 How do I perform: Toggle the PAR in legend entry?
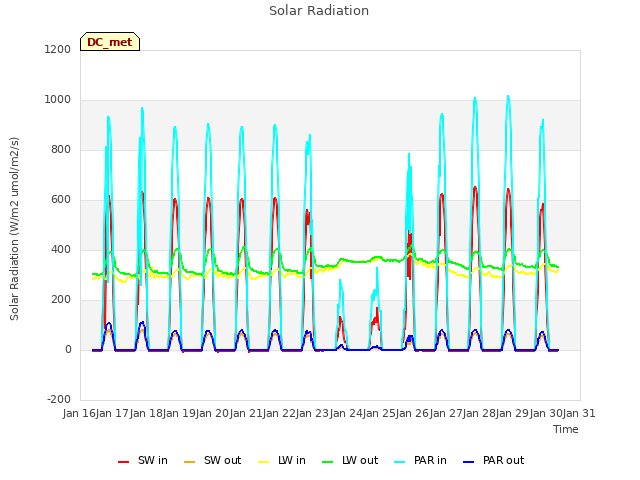(421, 460)
